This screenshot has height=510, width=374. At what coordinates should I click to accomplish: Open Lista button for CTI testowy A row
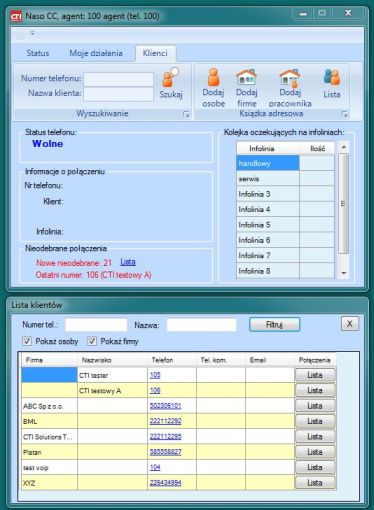click(315, 390)
